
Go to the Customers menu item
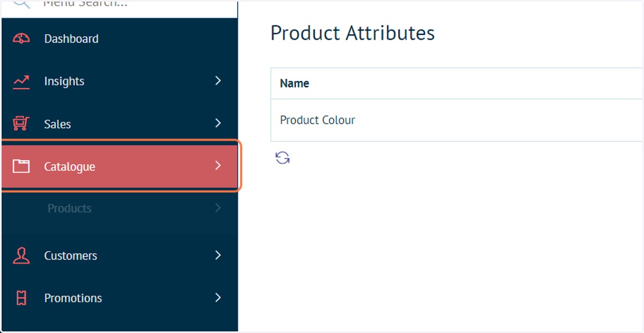pyautogui.click(x=120, y=256)
